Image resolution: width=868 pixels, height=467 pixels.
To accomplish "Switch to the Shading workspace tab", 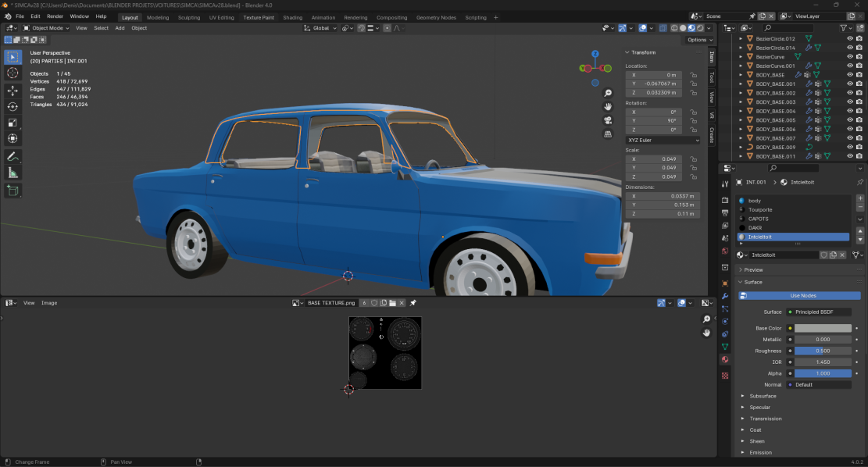I will 292,17.
